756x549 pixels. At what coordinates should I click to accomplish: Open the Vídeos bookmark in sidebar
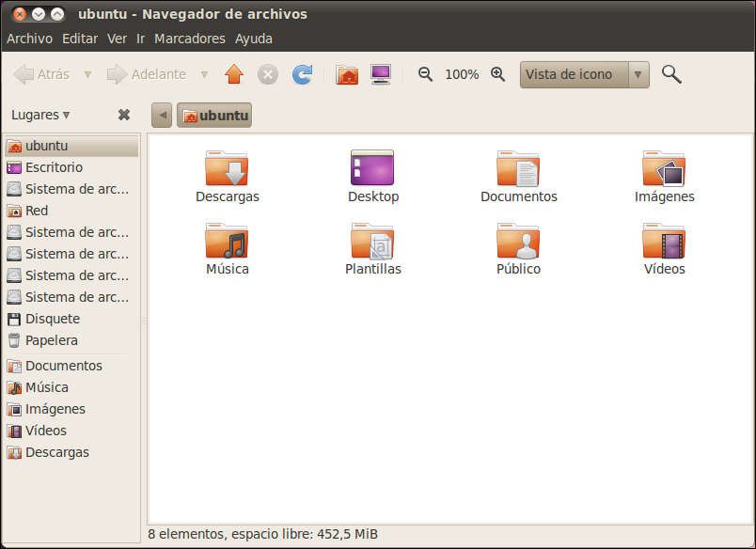71,431
